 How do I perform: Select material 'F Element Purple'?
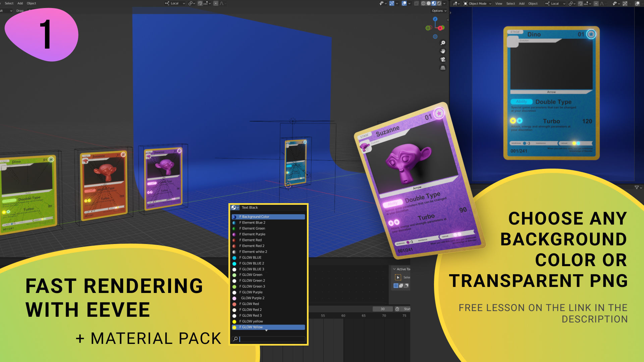coord(268,234)
